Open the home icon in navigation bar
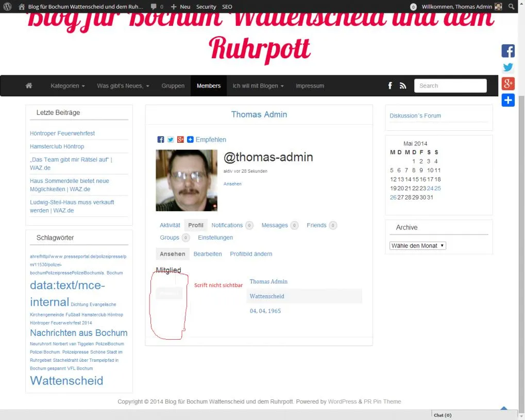This screenshot has width=525, height=420. (x=29, y=86)
